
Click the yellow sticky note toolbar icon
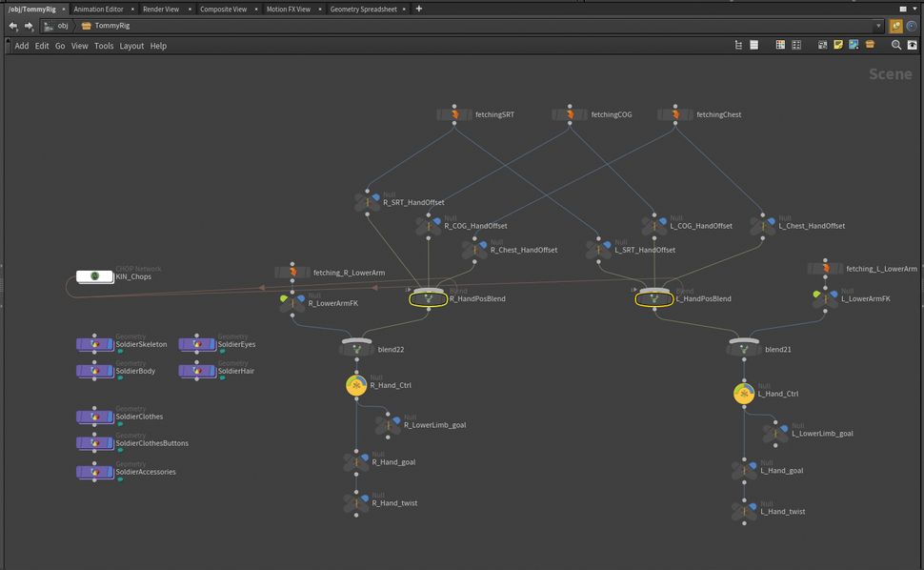(x=838, y=44)
